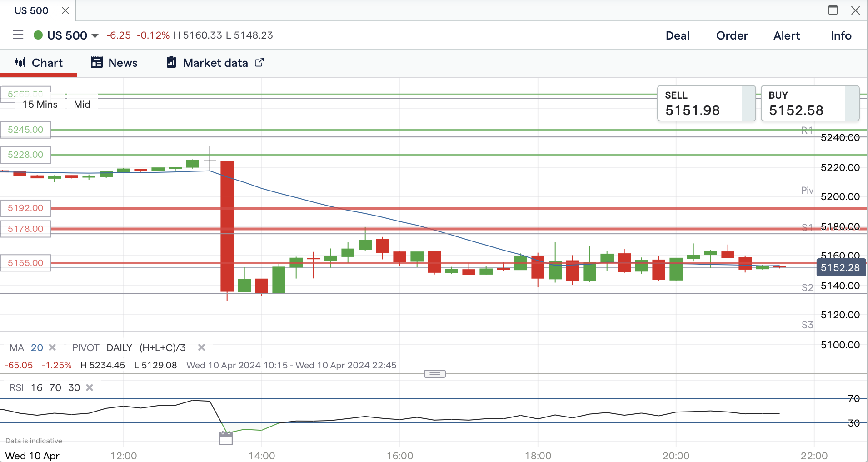Click the 5120.00 price axis label
The height and width of the screenshot is (462, 868).
pos(840,315)
